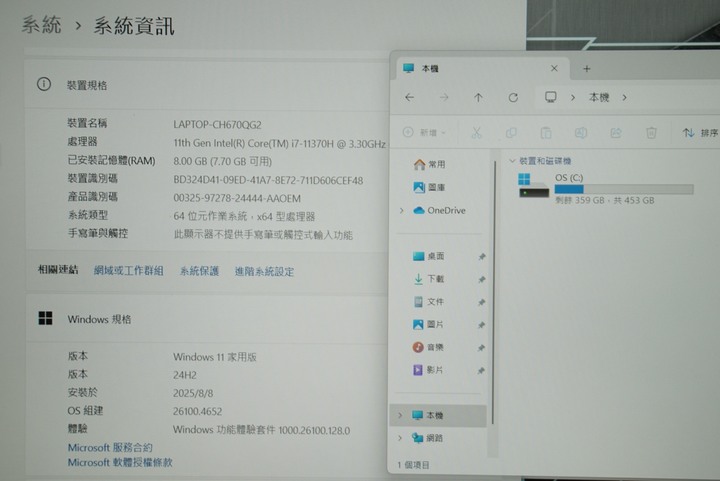
Task: Open 進階系統設定 link in Settings
Action: [x=264, y=271]
